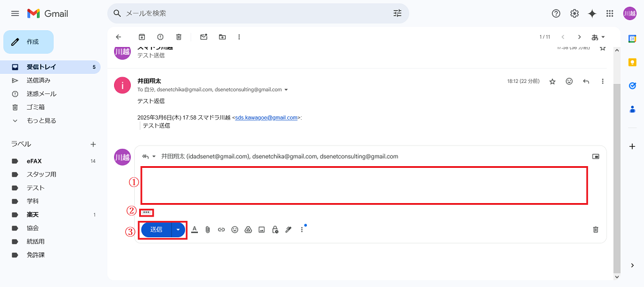Select the eFAX label

coord(34,161)
